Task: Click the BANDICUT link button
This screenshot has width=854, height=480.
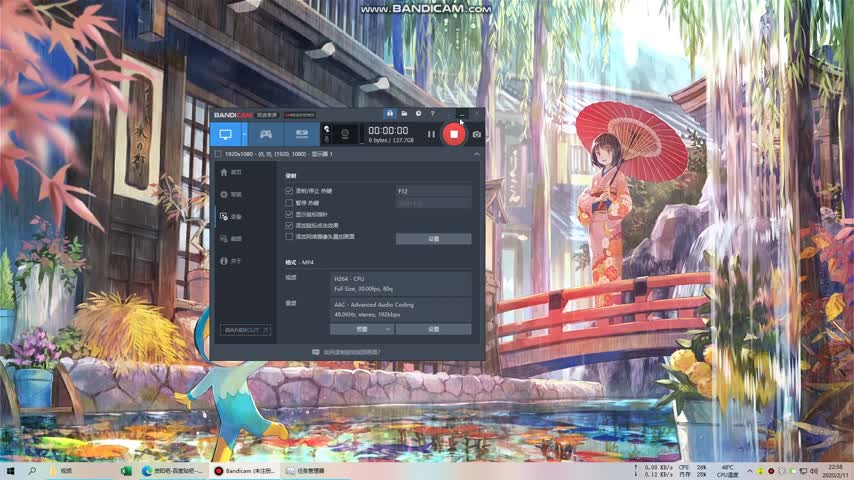Action: (x=246, y=330)
